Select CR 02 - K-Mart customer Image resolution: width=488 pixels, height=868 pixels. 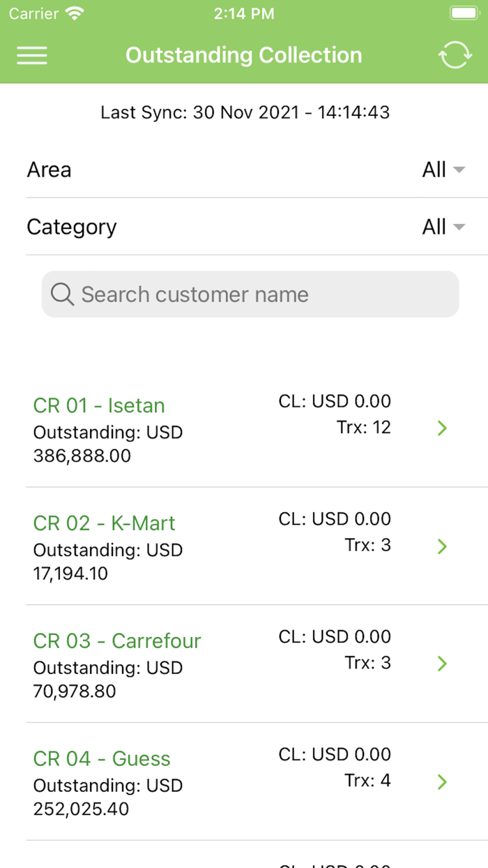[105, 523]
